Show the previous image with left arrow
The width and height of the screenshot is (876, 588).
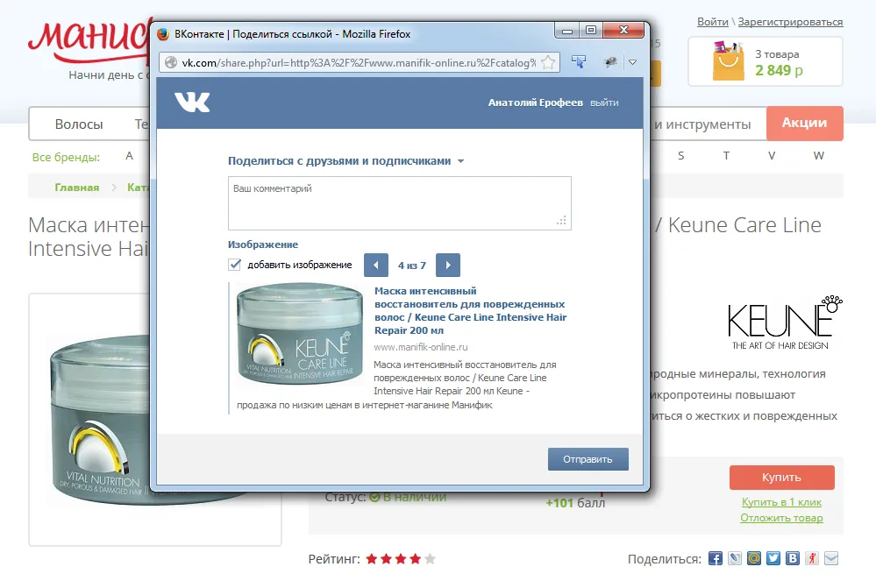[375, 265]
